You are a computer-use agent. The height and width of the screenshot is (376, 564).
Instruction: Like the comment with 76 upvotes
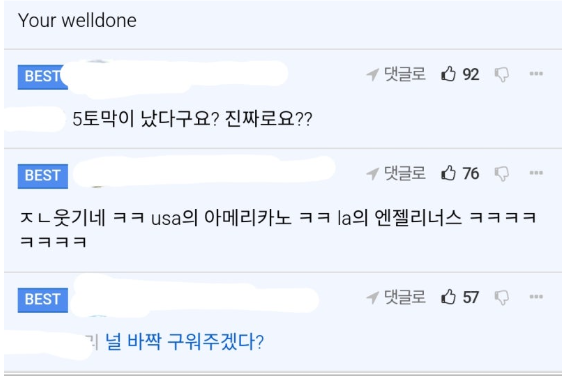448,173
